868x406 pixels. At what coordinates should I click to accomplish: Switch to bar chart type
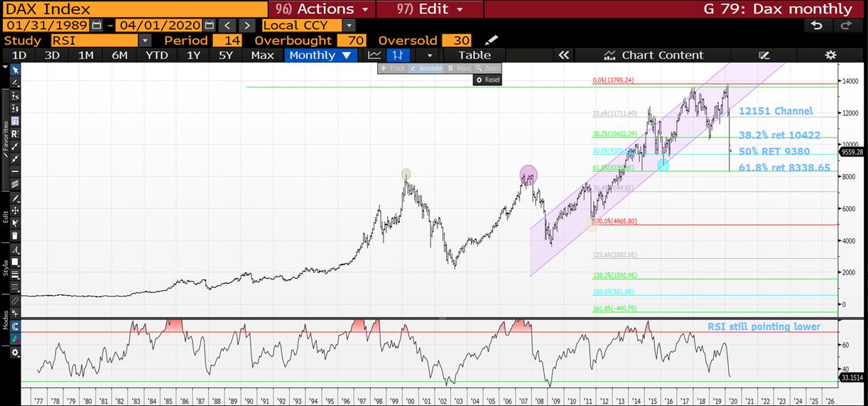point(399,55)
